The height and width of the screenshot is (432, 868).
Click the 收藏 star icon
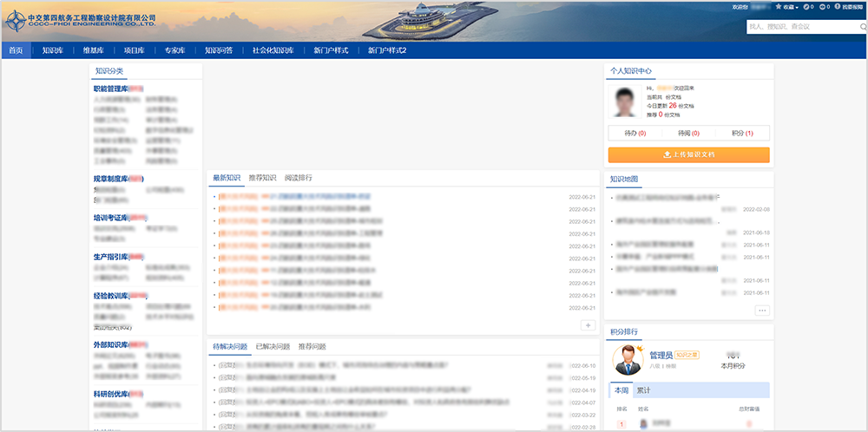point(779,7)
